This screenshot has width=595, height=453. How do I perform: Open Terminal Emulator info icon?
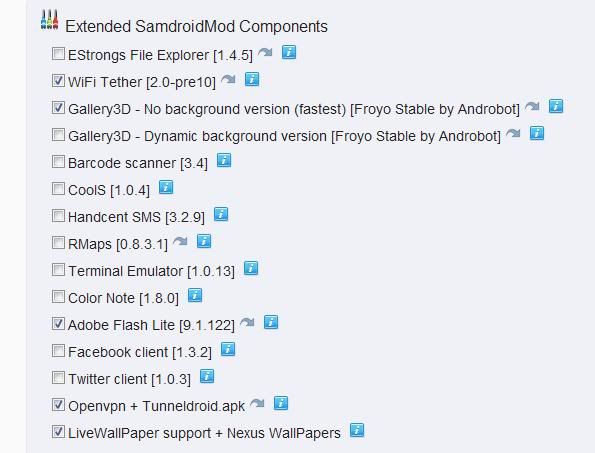pos(251,269)
